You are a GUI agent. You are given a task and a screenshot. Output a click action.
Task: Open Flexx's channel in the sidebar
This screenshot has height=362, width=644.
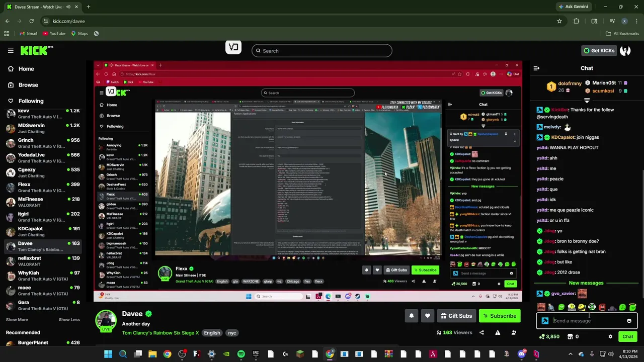(44, 188)
